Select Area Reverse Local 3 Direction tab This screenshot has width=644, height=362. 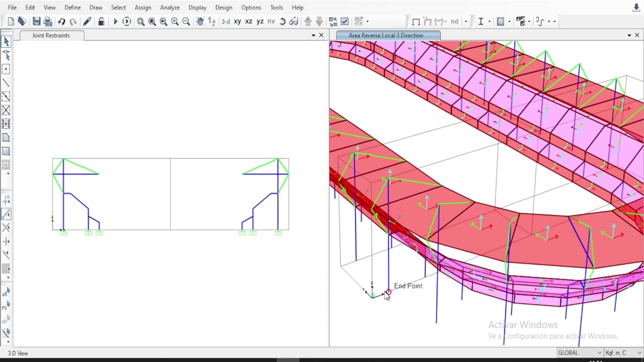(386, 35)
